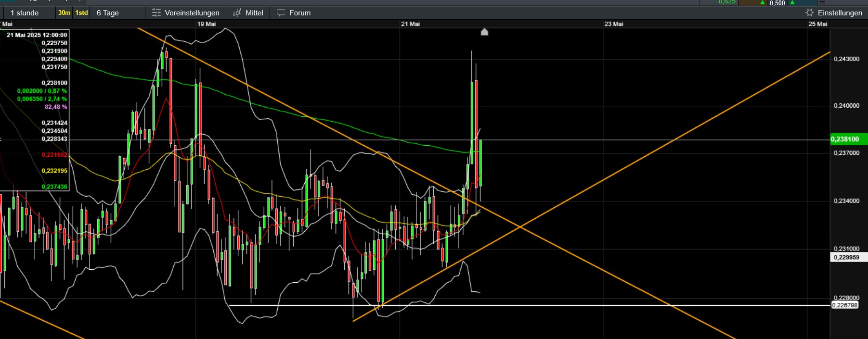The width and height of the screenshot is (868, 339).
Task: Open the '6 Tage' range dropdown
Action: coord(118,13)
